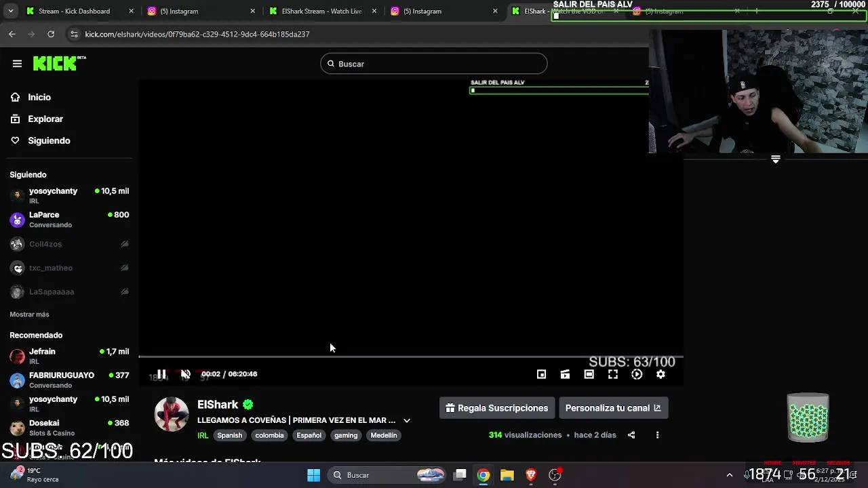The height and width of the screenshot is (488, 868).
Task: Open the Windows Start menu
Action: pos(313,475)
